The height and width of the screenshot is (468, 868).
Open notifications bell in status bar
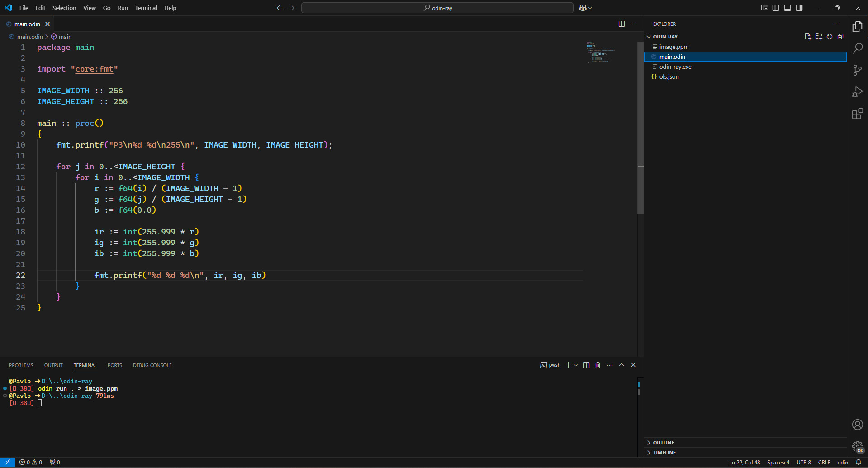click(859, 462)
